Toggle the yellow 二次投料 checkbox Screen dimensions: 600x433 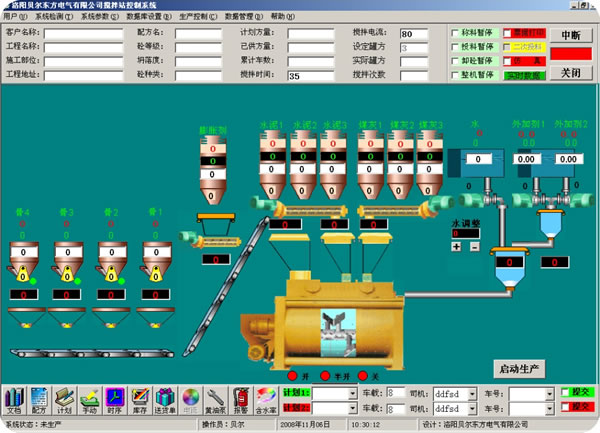pos(507,47)
